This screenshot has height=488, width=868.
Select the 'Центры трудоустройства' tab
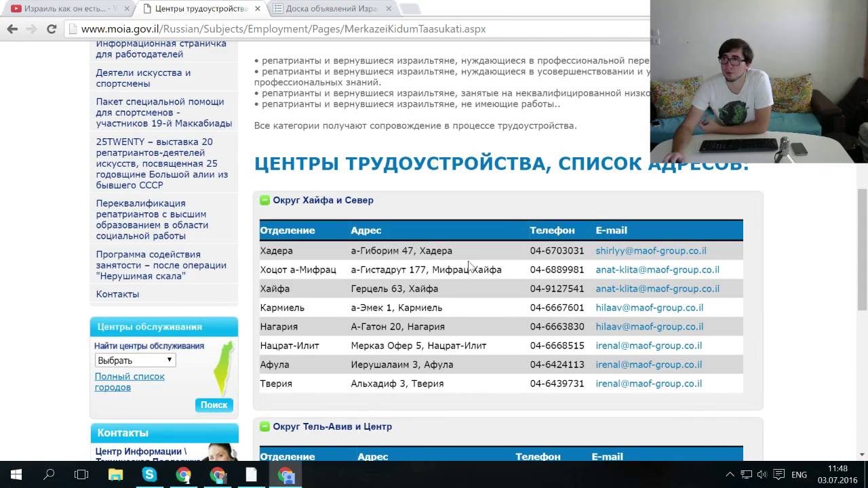200,9
